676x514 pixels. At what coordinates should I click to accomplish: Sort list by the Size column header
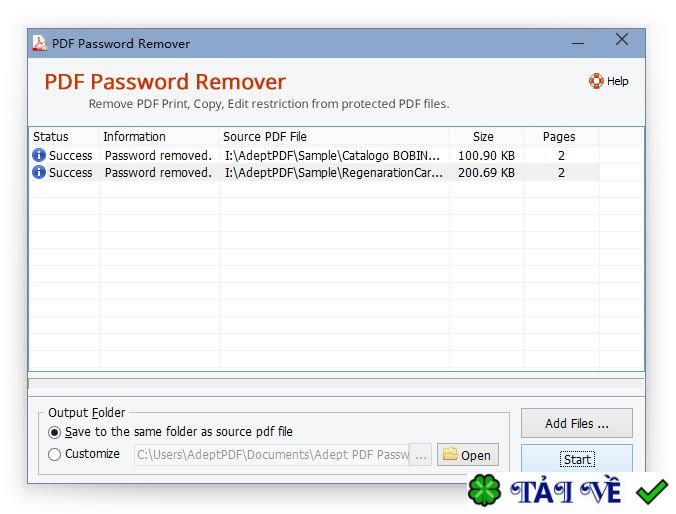[483, 136]
